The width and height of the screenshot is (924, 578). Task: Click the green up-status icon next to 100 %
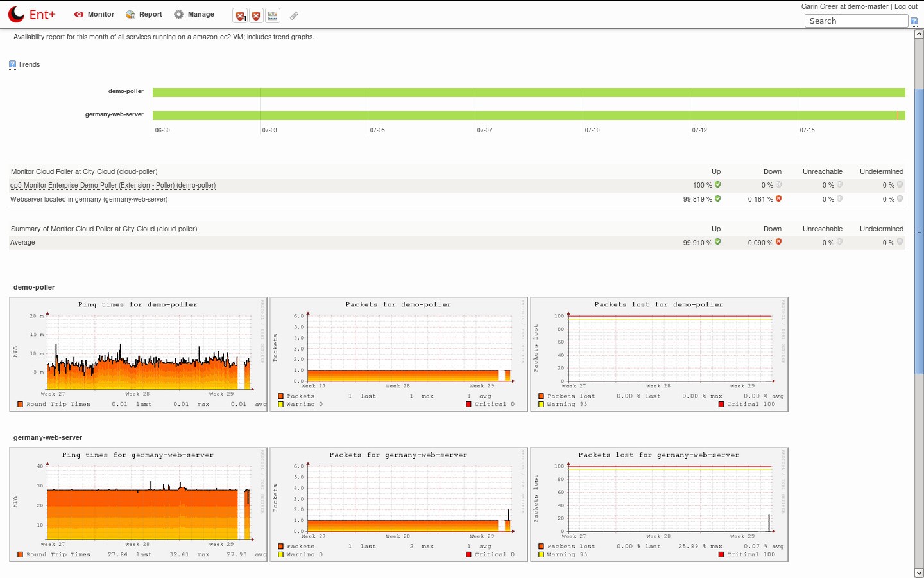click(x=717, y=185)
